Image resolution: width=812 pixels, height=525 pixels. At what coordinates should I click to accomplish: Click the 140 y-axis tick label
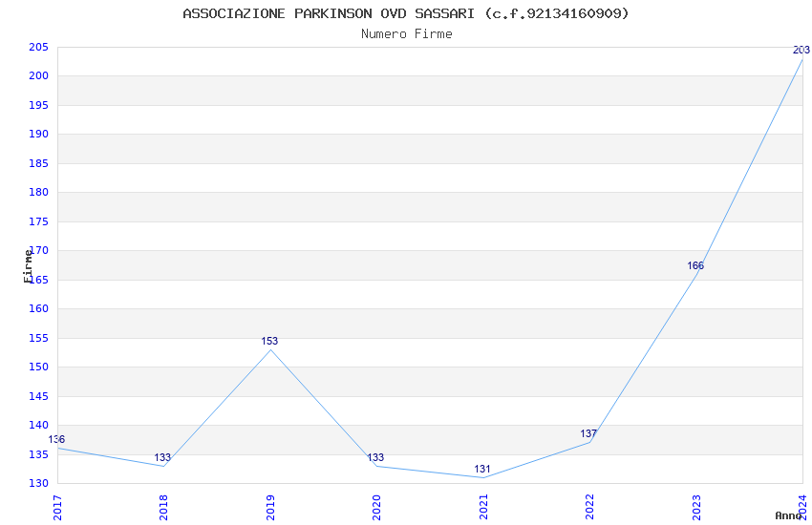click(x=39, y=425)
